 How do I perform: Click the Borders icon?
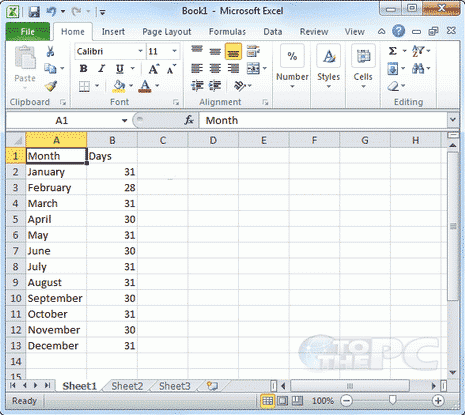click(x=84, y=86)
